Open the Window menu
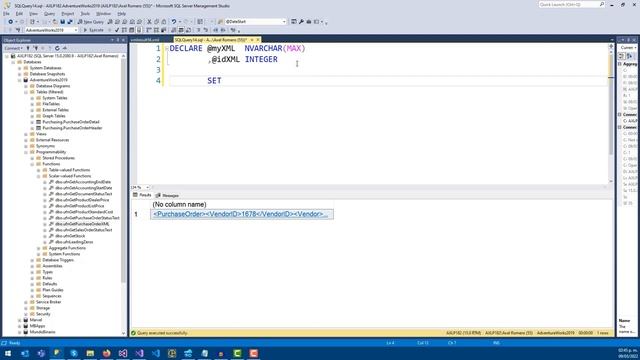 click(x=103, y=13)
